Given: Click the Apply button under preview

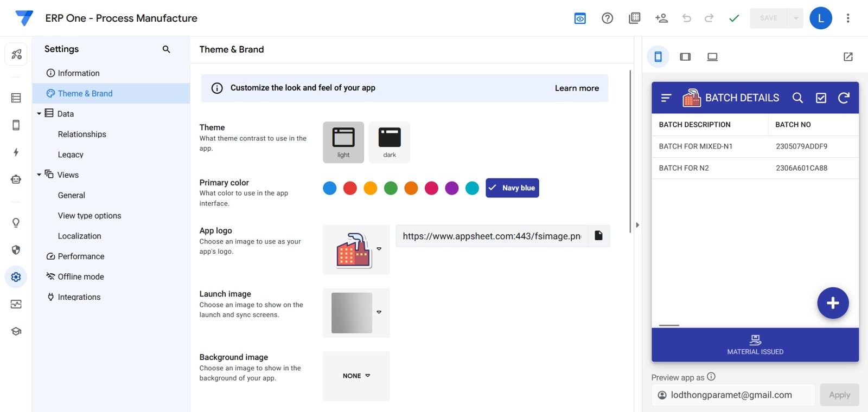Looking at the screenshot, I should [x=839, y=395].
